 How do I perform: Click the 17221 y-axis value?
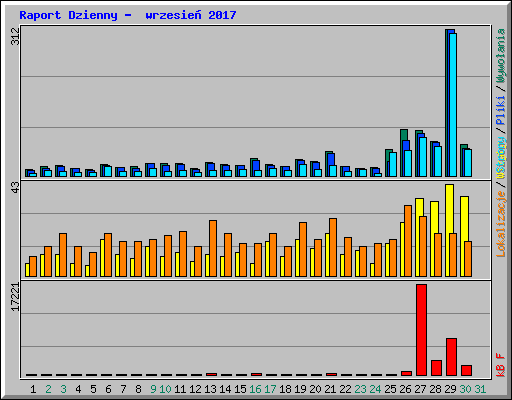(15, 297)
